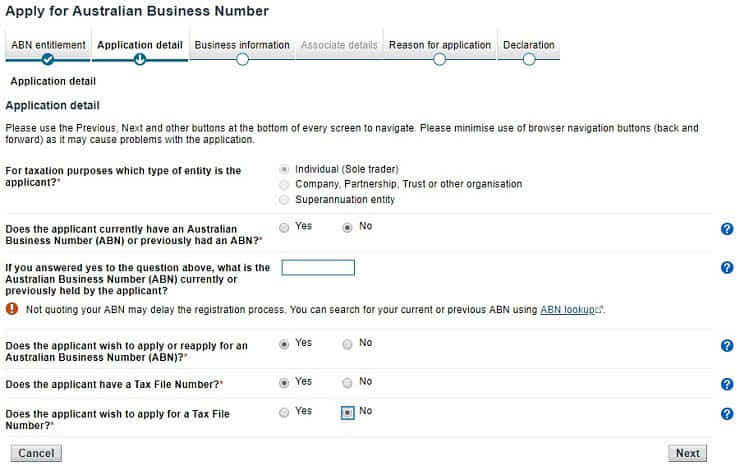740x466 pixels.
Task: Choose Company, Partnership, Trust or other organisation
Action: pos(286,185)
